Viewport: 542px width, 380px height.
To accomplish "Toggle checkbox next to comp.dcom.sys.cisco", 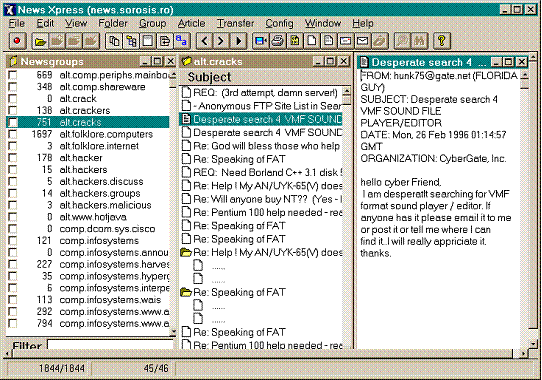I will point(12,229).
